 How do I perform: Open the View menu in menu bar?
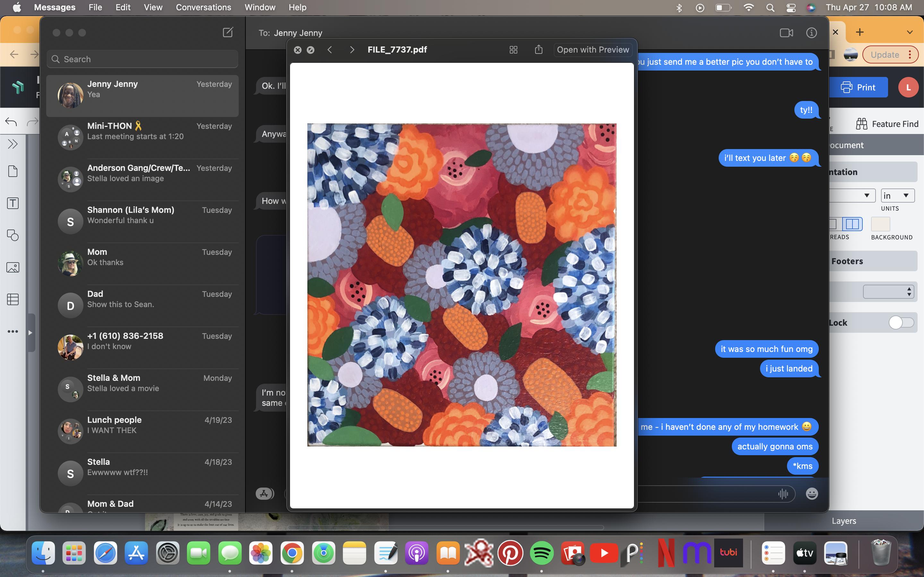tap(153, 7)
